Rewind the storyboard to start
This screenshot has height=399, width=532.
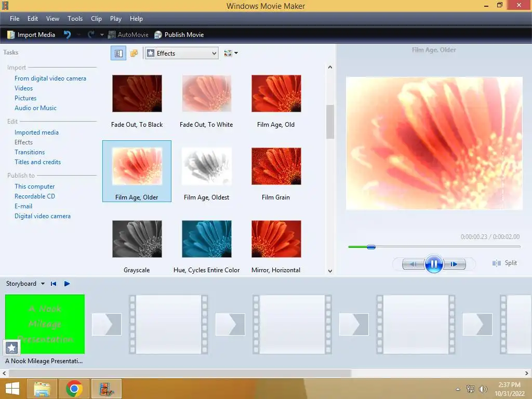point(54,284)
